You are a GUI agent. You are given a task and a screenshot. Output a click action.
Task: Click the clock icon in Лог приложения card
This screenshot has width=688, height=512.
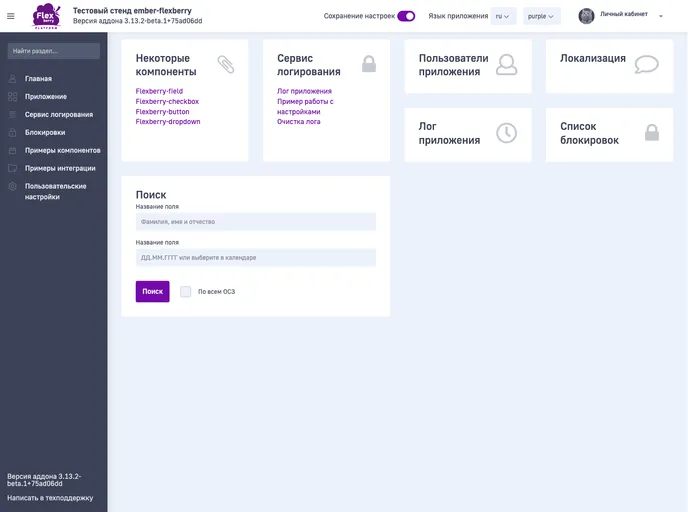click(x=506, y=133)
